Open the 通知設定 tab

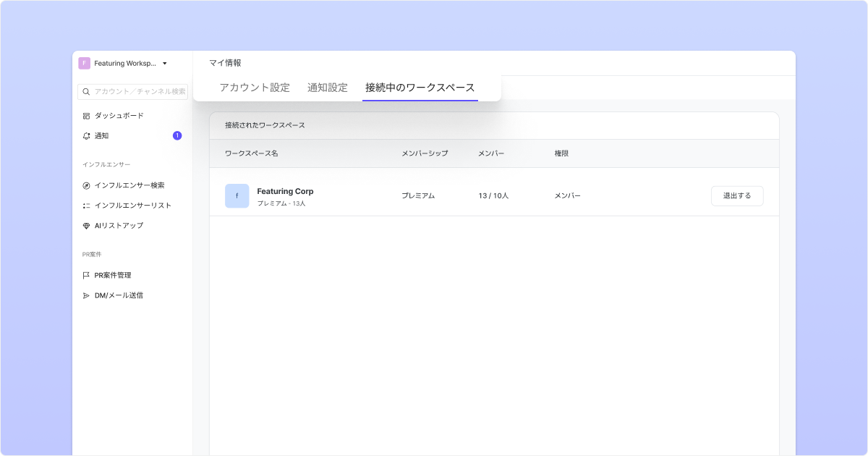(x=327, y=88)
